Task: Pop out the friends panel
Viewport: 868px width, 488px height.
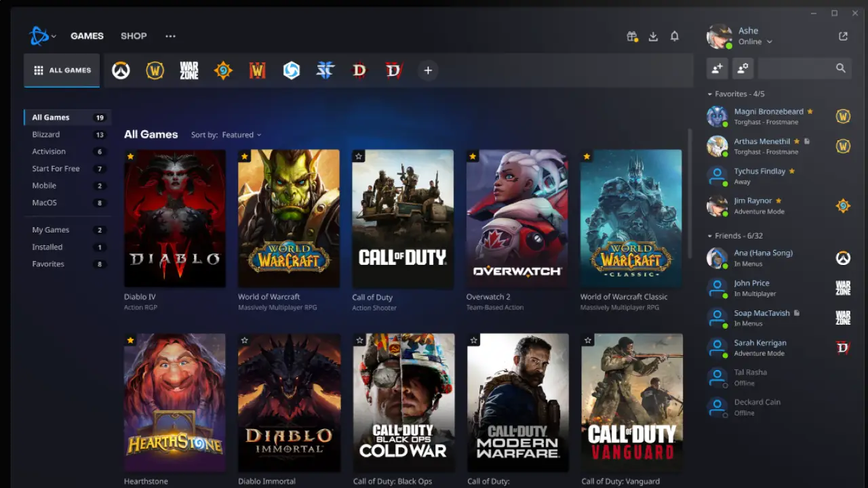Action: click(x=843, y=37)
